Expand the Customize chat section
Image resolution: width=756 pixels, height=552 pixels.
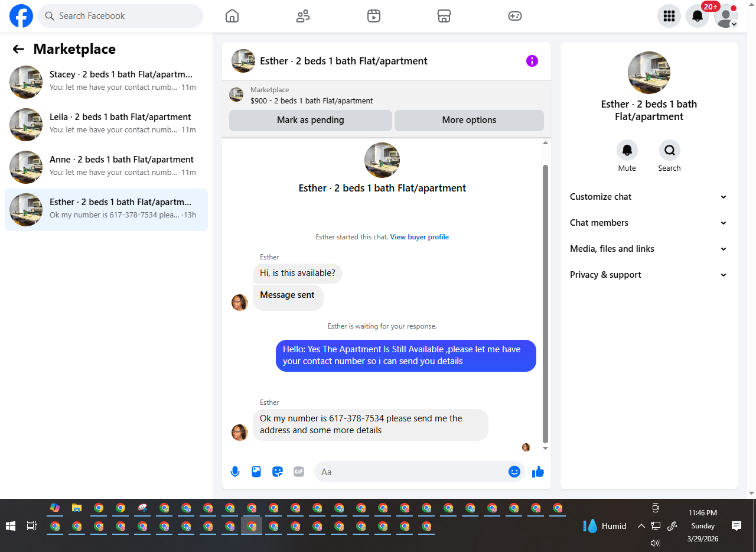pyautogui.click(x=649, y=197)
